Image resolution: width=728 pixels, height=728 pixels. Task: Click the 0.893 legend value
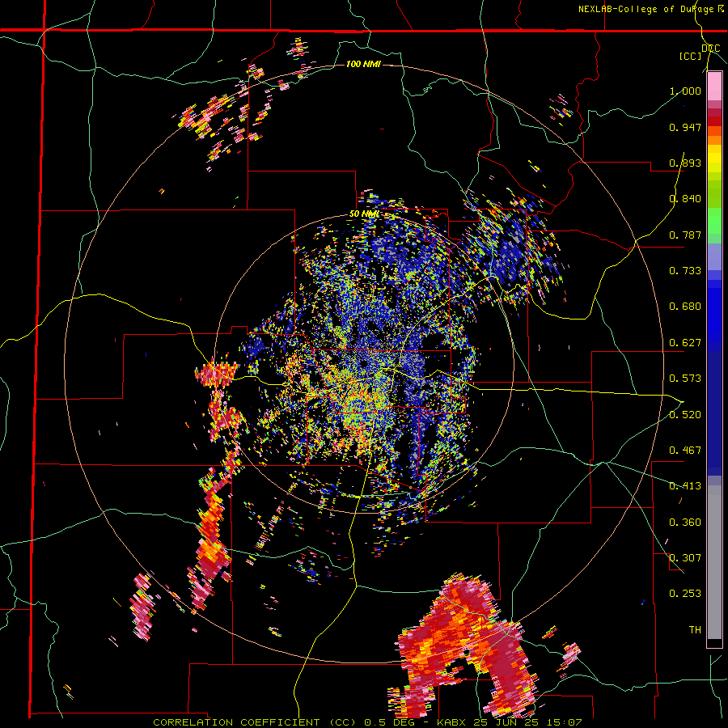[x=685, y=163]
